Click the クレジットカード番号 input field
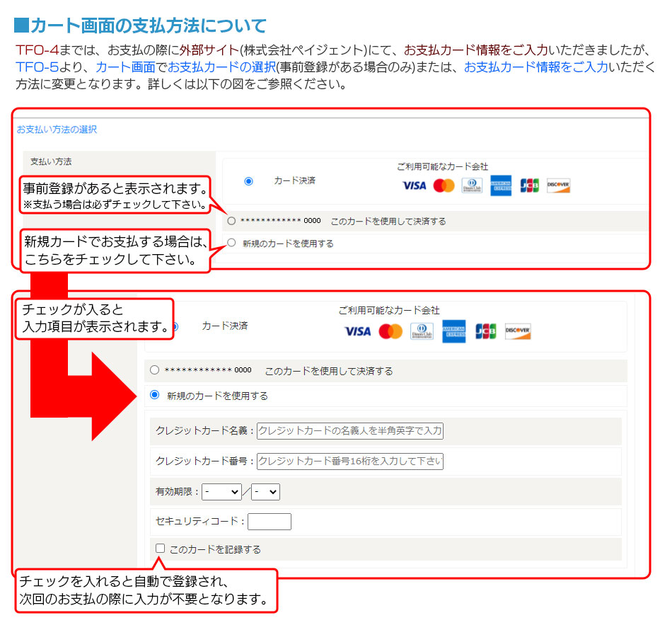The image size is (672, 642). pyautogui.click(x=350, y=462)
